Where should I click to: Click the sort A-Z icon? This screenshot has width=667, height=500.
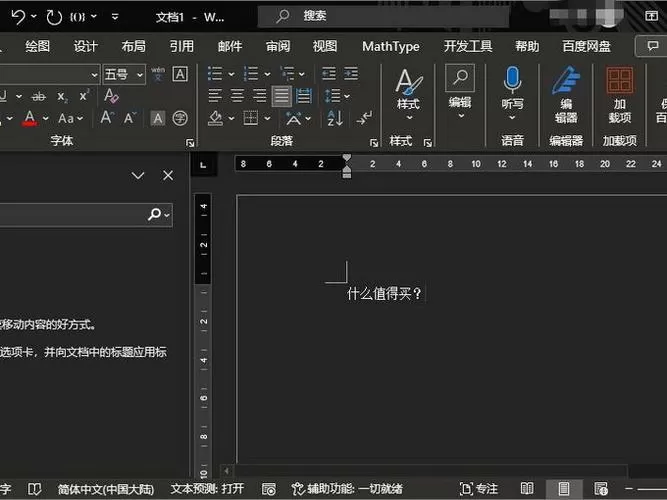[335, 118]
